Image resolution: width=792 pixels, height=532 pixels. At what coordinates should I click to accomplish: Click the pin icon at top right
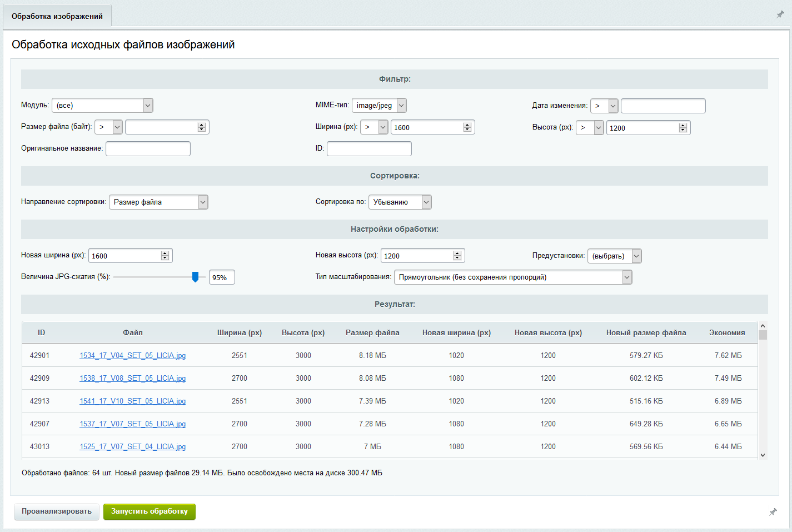pos(780,14)
